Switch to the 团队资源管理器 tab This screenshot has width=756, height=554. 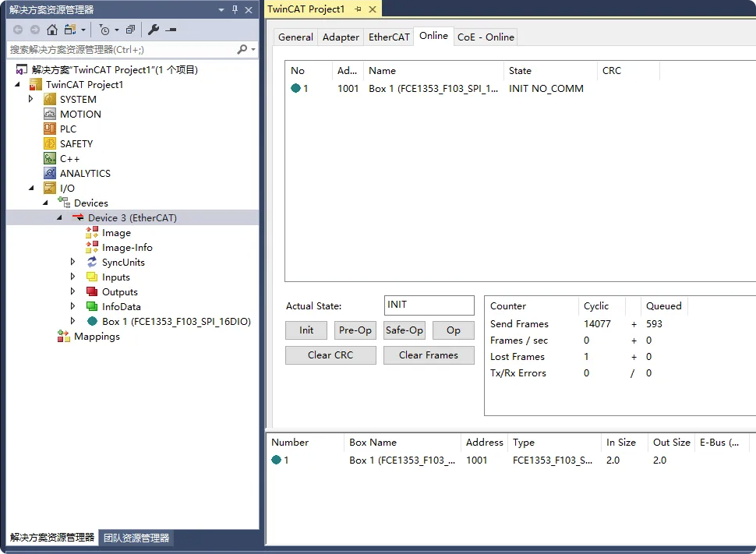136,538
